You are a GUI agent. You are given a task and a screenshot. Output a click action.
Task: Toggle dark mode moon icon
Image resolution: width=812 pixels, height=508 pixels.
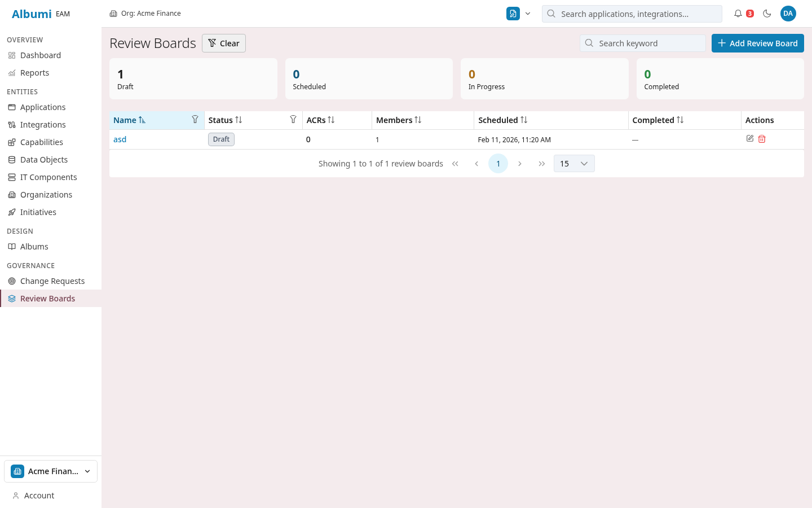767,14
